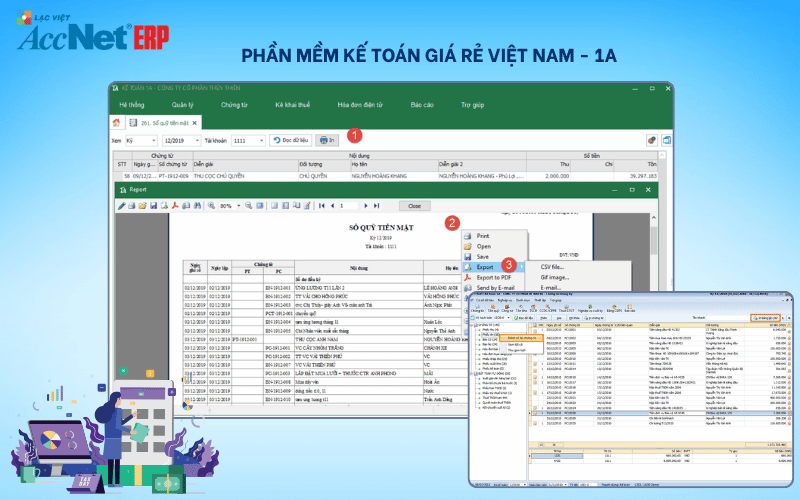Click the full screen icon in Report toolbar
800x500 pixels.
pyautogui.click(x=260, y=206)
